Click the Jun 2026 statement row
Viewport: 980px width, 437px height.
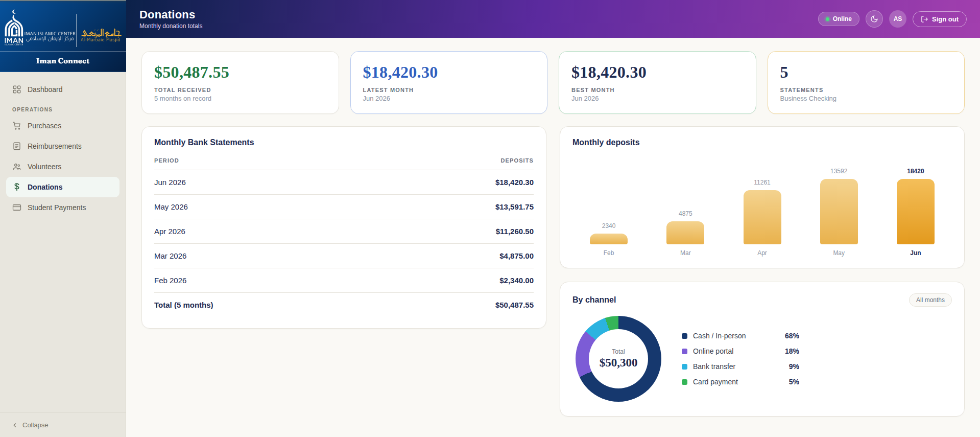point(344,182)
